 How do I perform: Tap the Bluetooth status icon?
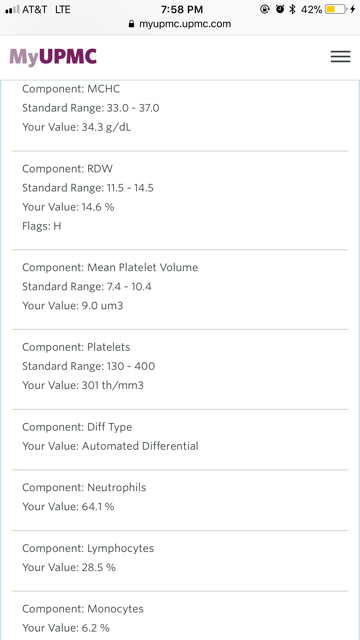pos(292,9)
